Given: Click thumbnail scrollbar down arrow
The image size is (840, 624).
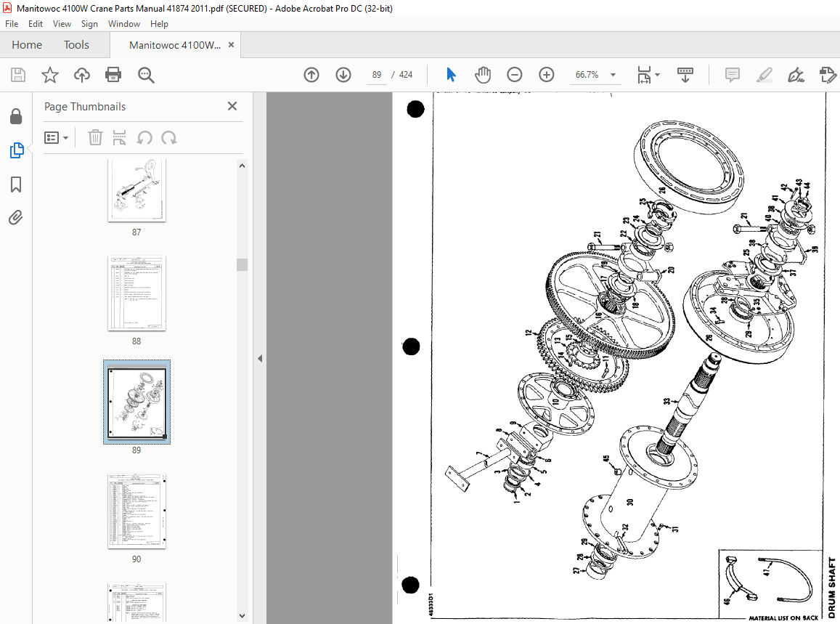Looking at the screenshot, I should click(x=242, y=616).
